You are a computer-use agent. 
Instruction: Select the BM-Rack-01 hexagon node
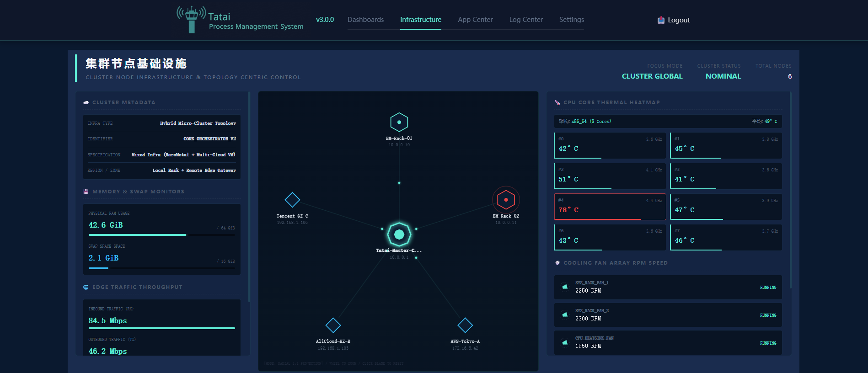[x=399, y=122]
